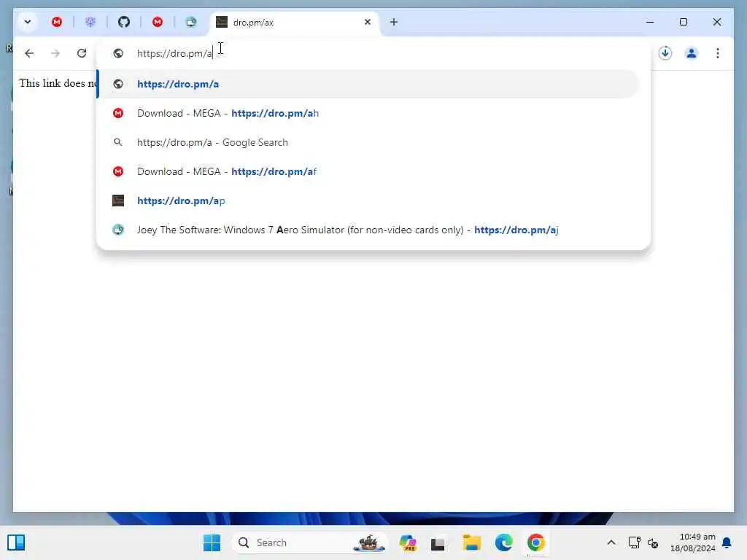747x560 pixels.
Task: Switch to the purple snowflake icon tab
Action: click(90, 22)
